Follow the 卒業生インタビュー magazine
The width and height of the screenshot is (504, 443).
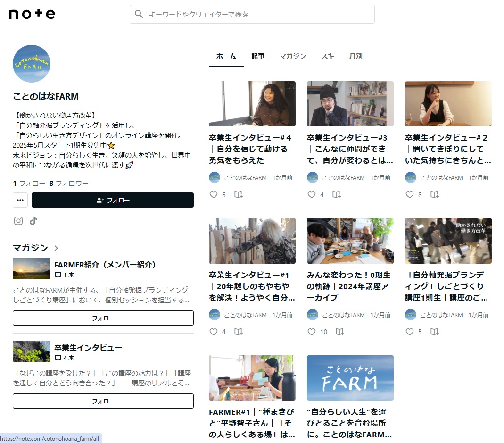pyautogui.click(x=103, y=401)
